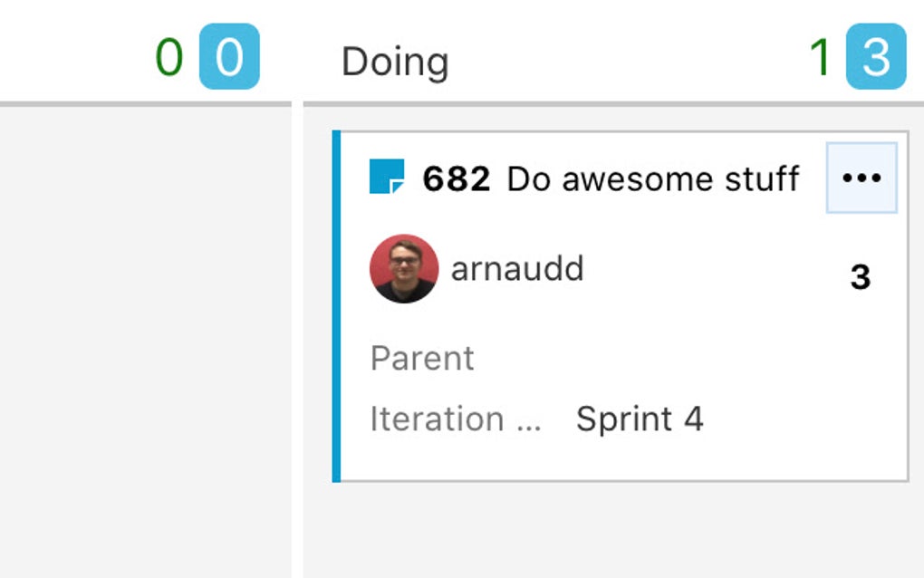The height and width of the screenshot is (578, 924).
Task: Click the divider between the two columns
Action: click(x=297, y=344)
